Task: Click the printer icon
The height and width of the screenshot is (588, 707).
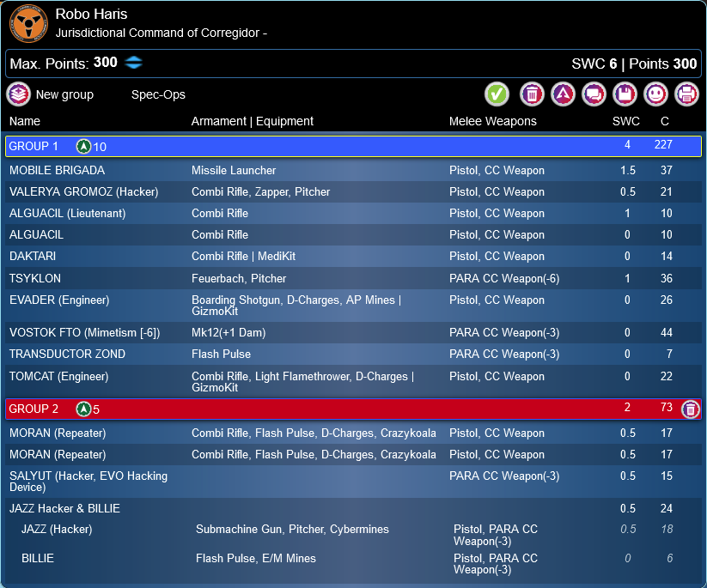Action: coord(686,94)
